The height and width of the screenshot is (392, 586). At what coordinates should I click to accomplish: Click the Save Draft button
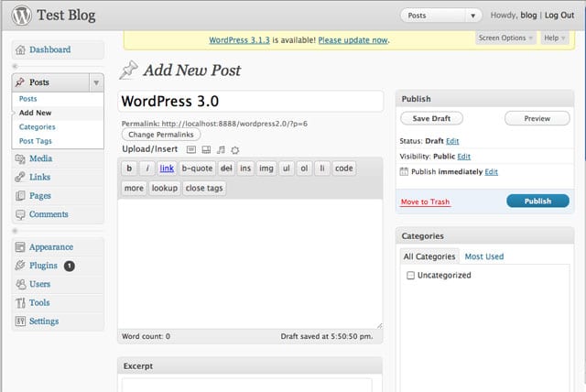coord(432,118)
